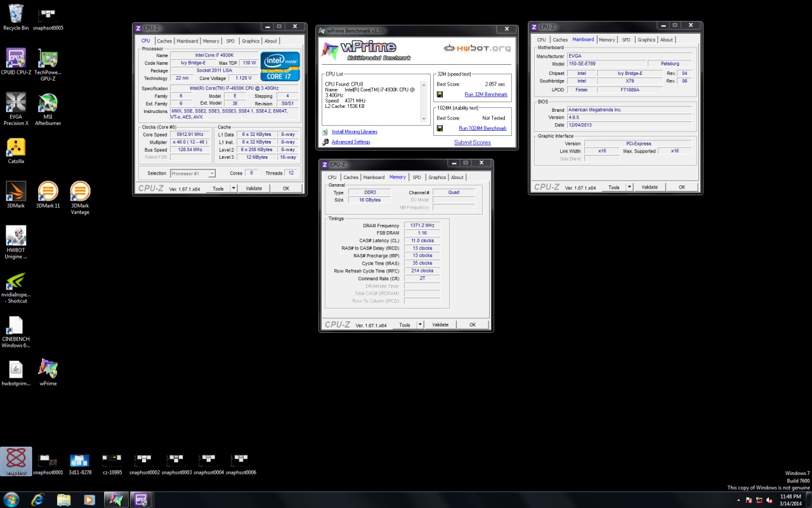Click save icon beside Run 32M Benchmark
The width and height of the screenshot is (812, 508).
click(x=440, y=95)
